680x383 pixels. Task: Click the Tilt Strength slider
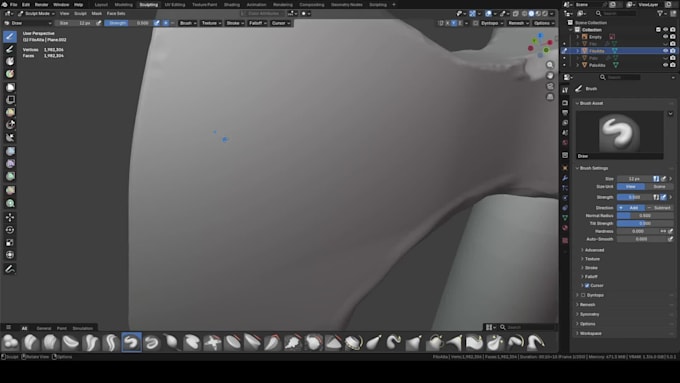(x=645, y=223)
